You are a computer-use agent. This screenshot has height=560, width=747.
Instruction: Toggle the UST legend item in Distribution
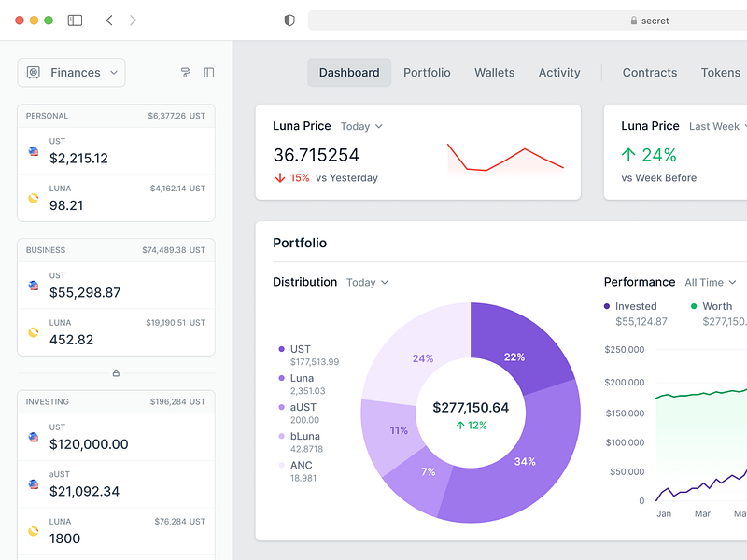(300, 349)
